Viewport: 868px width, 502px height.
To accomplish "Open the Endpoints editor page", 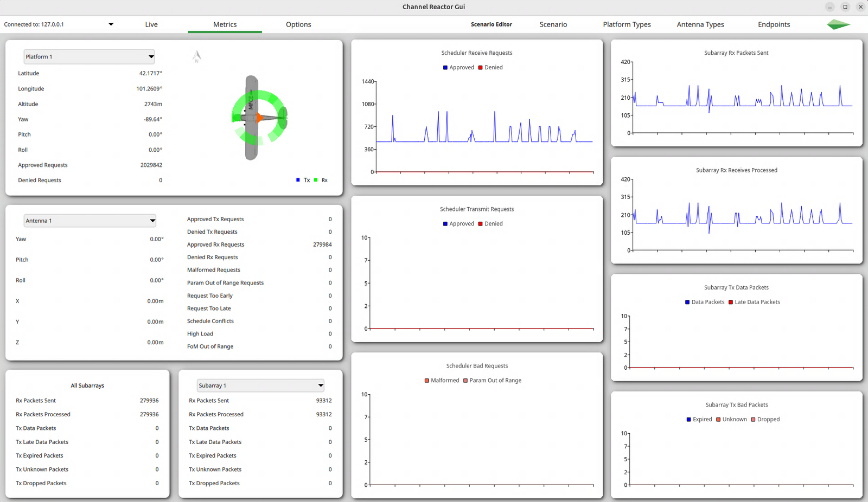I will 774,24.
